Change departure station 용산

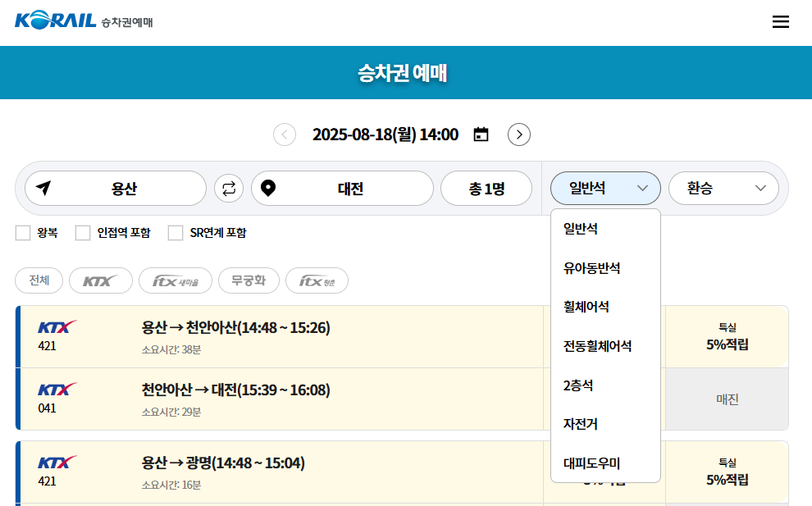(x=116, y=188)
